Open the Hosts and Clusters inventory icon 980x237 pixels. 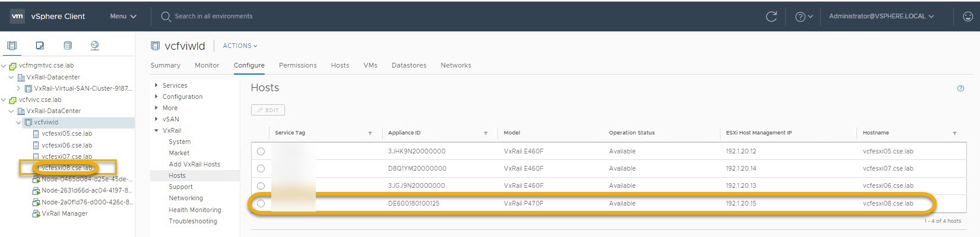(x=12, y=46)
